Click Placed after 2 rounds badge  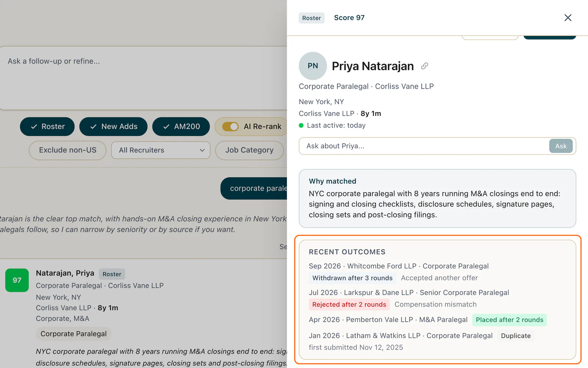pos(510,320)
